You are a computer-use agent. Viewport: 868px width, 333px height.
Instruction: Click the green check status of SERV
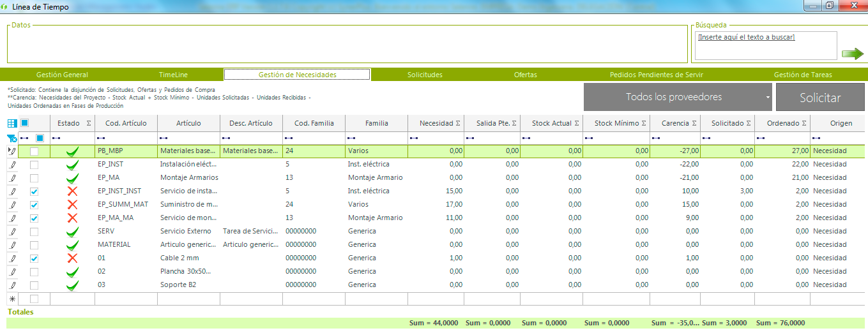pos(72,232)
